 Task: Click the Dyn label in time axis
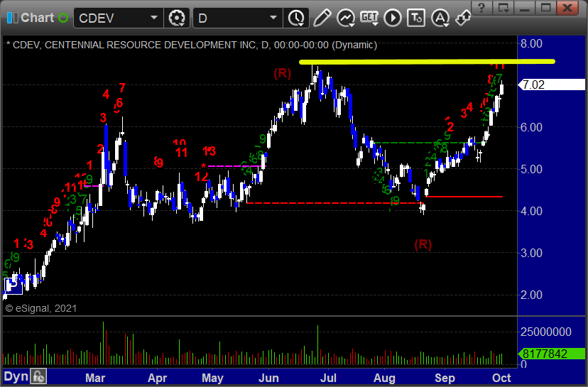coord(16,376)
